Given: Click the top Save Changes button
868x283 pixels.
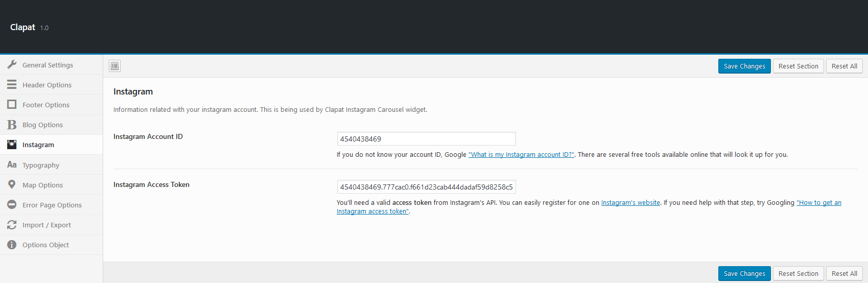Looking at the screenshot, I should tap(744, 66).
